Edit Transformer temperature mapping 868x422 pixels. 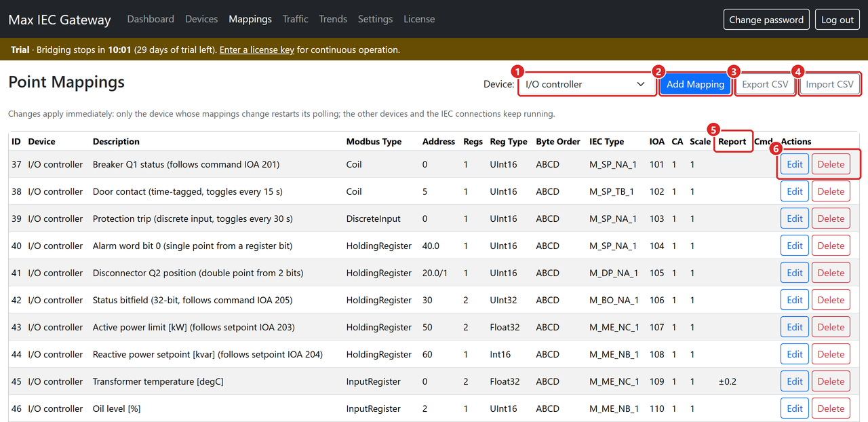tap(795, 381)
